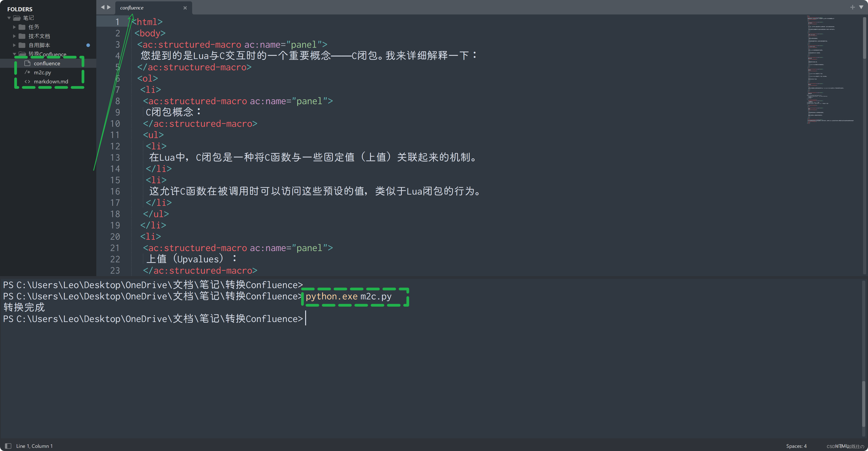
Task: Click the 上值（Upvalues）： text on line 22
Action: (x=192, y=259)
